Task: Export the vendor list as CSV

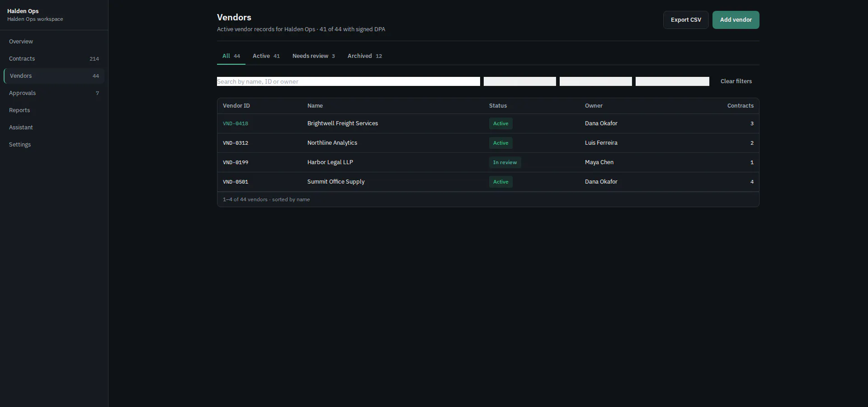Action: (x=686, y=20)
